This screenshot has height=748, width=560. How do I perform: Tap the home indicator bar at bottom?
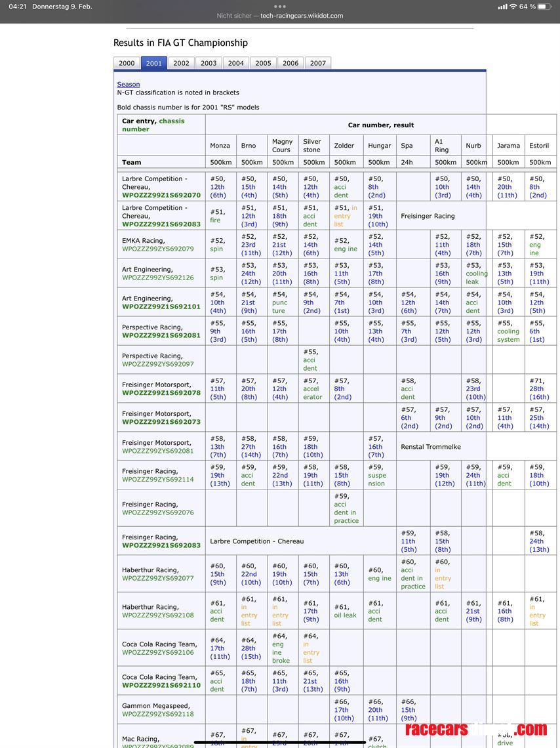coord(280,743)
